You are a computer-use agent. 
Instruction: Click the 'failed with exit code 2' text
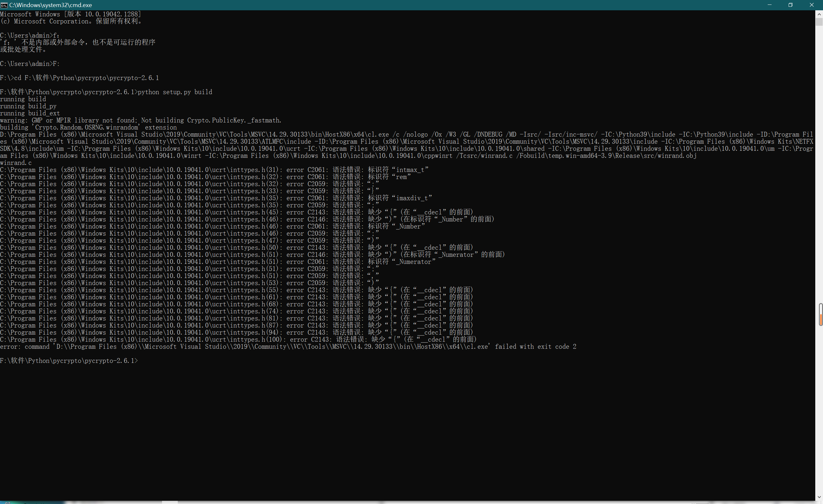535,347
